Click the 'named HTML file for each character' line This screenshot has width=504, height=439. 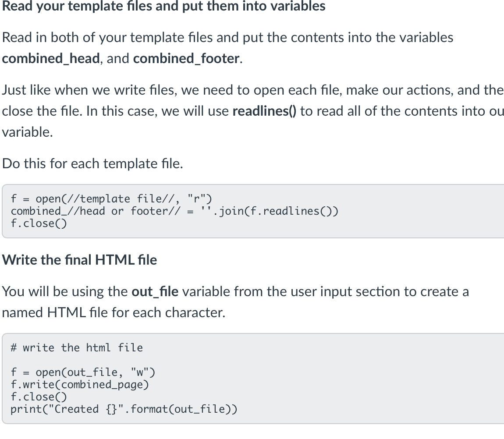click(x=114, y=313)
